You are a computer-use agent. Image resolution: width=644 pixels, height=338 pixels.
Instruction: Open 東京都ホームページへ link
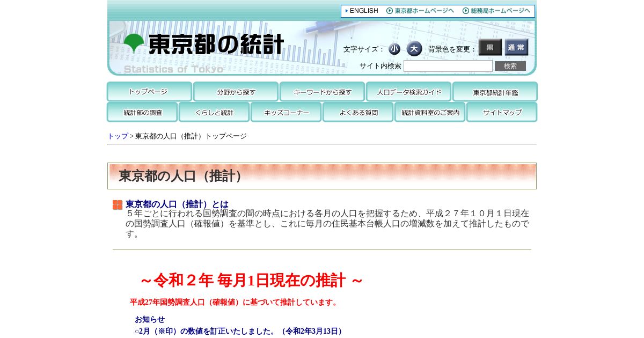pyautogui.click(x=420, y=11)
